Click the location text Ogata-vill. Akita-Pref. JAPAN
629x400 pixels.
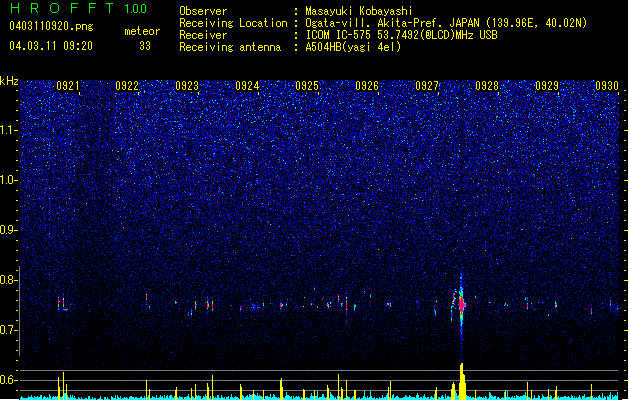[392, 23]
